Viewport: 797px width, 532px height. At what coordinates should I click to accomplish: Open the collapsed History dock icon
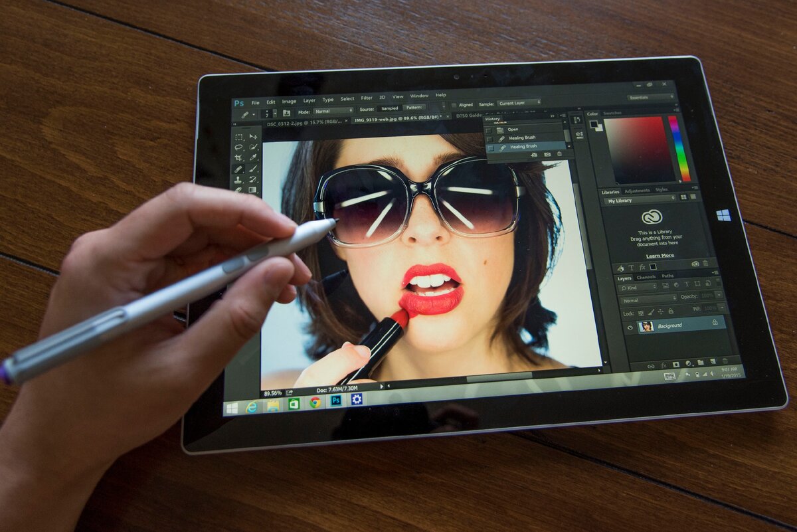576,120
